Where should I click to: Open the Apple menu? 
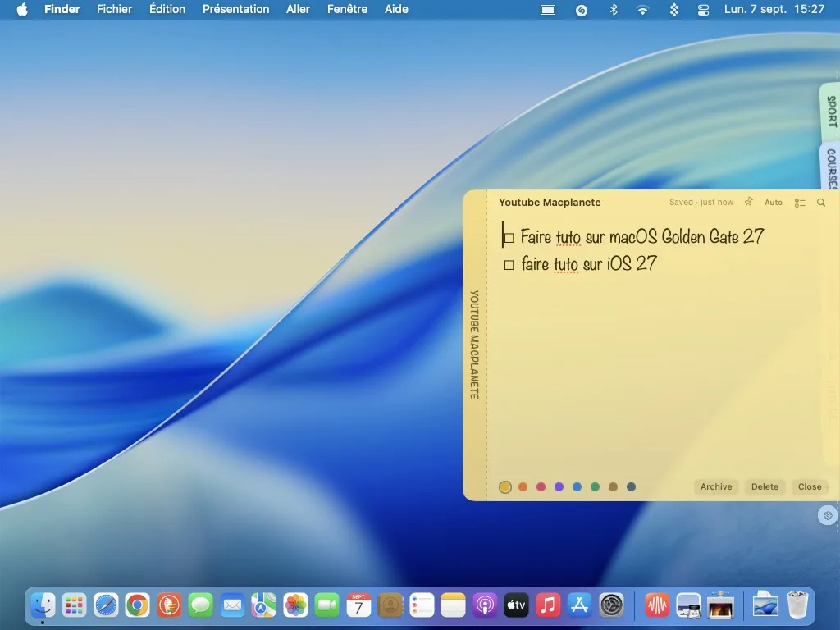[22, 9]
